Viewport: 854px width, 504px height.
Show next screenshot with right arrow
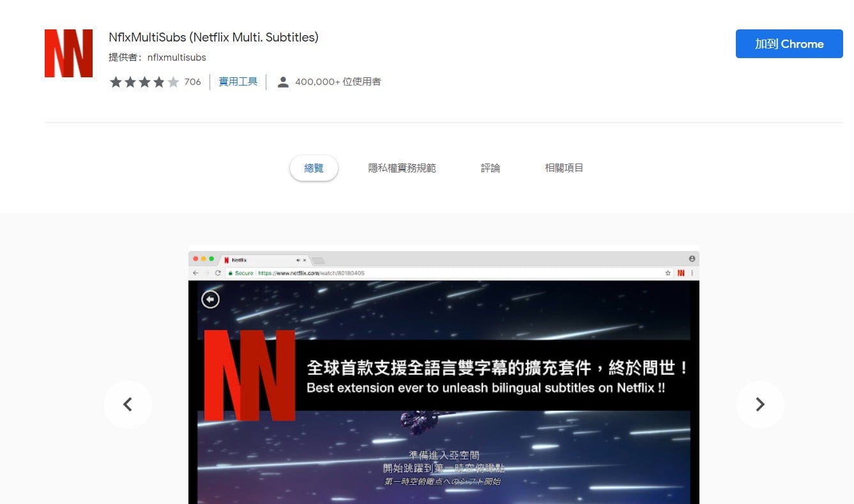[760, 404]
